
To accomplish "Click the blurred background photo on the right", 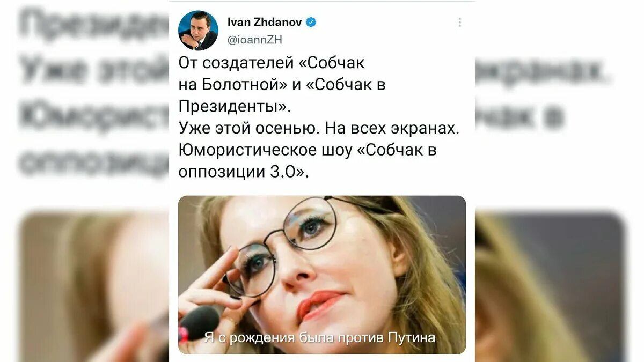I will tap(550, 287).
